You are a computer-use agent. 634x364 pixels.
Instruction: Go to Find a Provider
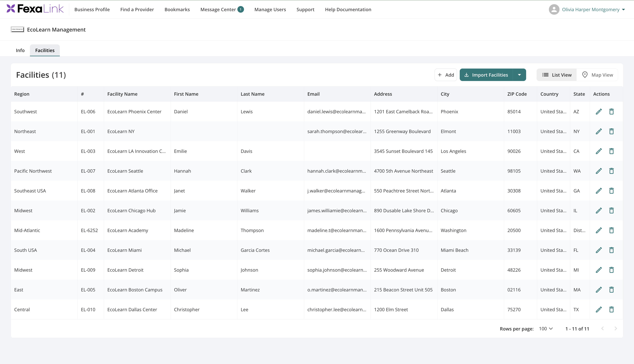[137, 10]
